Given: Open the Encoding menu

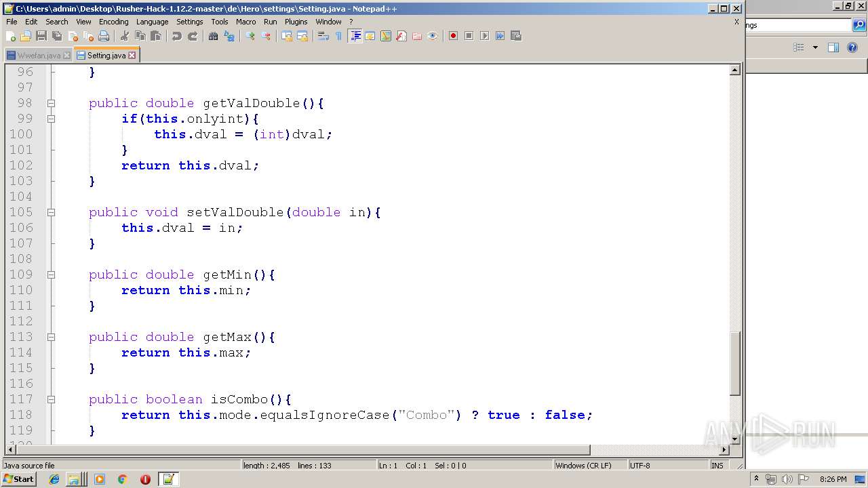Looking at the screenshot, I should tap(114, 22).
